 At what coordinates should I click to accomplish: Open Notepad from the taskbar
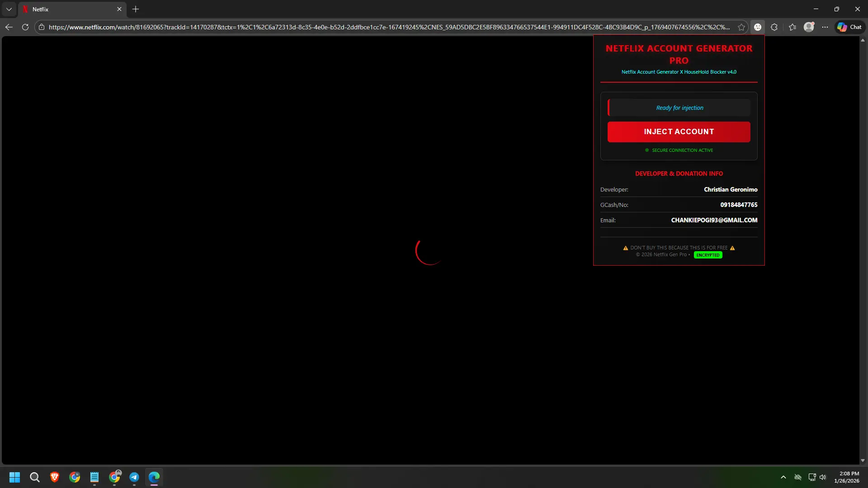(94, 477)
